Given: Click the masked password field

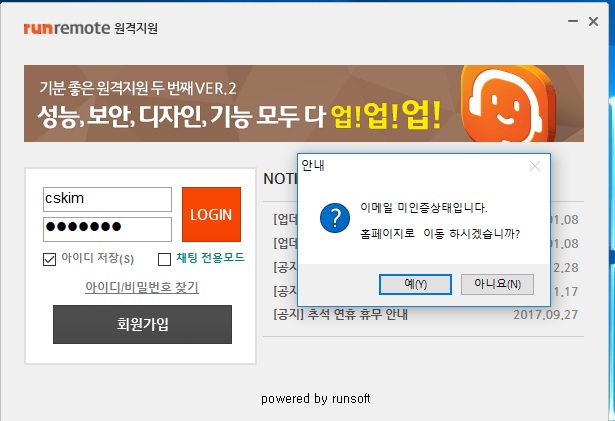Looking at the screenshot, I should 107,227.
